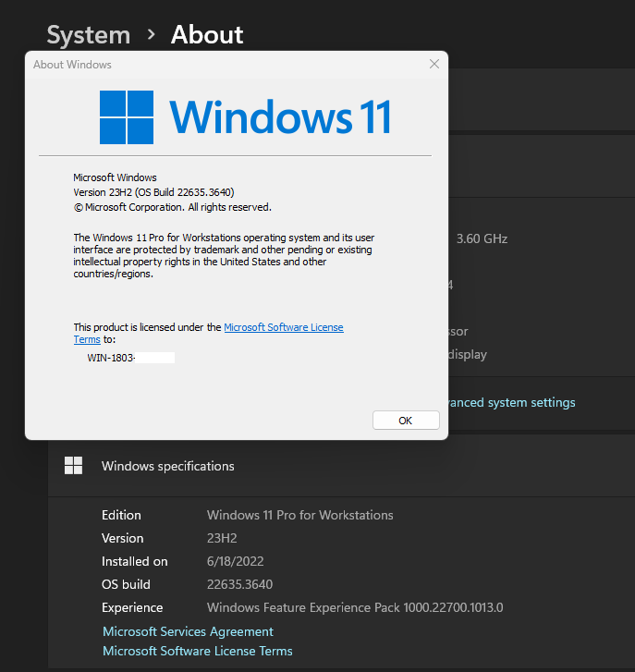Close the About Windows dialog
Viewport: 635px width, 672px height.
pyautogui.click(x=434, y=64)
